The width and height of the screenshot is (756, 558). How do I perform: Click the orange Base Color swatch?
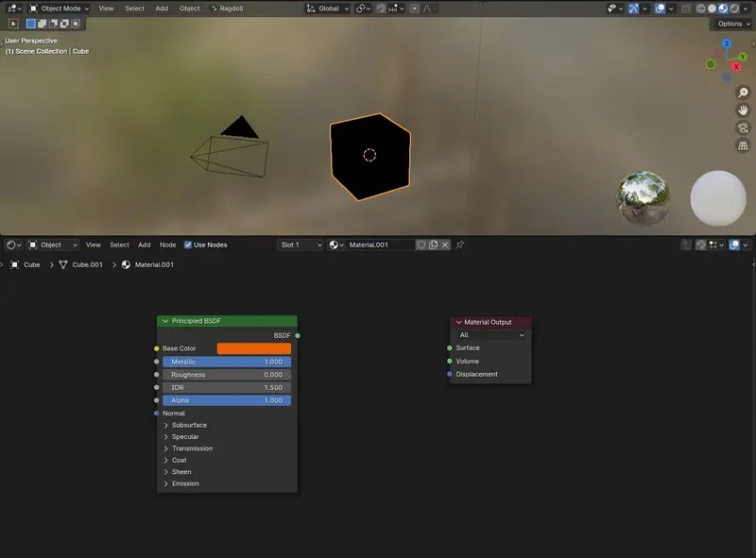click(x=255, y=347)
